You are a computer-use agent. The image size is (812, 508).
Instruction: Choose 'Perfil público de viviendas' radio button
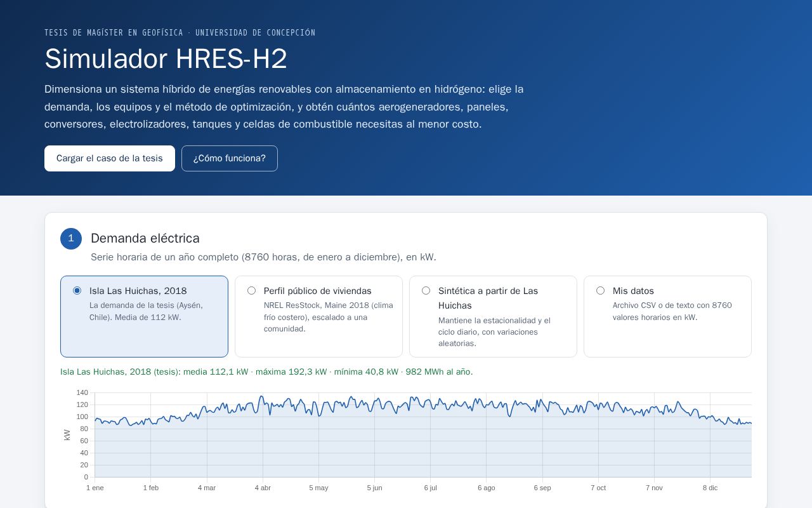tap(252, 291)
